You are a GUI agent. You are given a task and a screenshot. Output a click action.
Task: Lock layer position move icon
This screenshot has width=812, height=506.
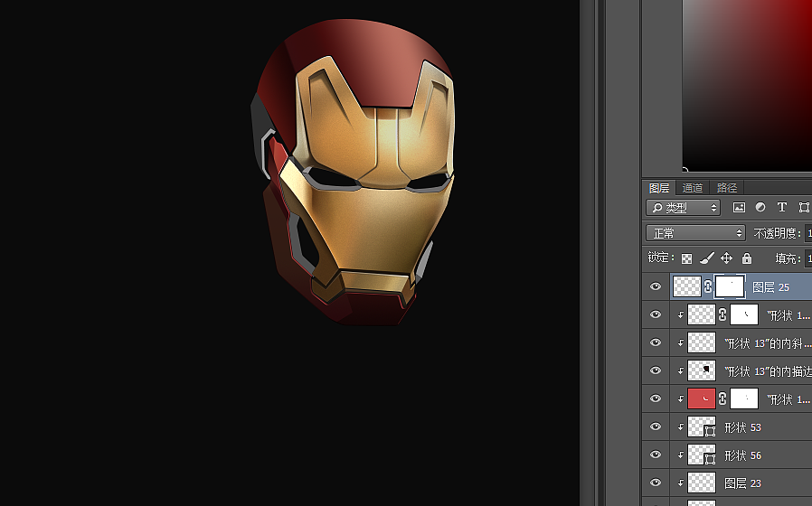click(x=726, y=258)
